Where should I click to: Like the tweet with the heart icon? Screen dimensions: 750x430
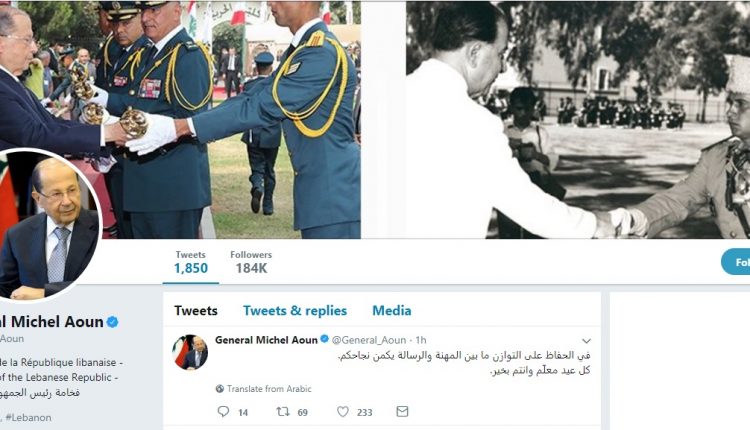click(x=342, y=411)
